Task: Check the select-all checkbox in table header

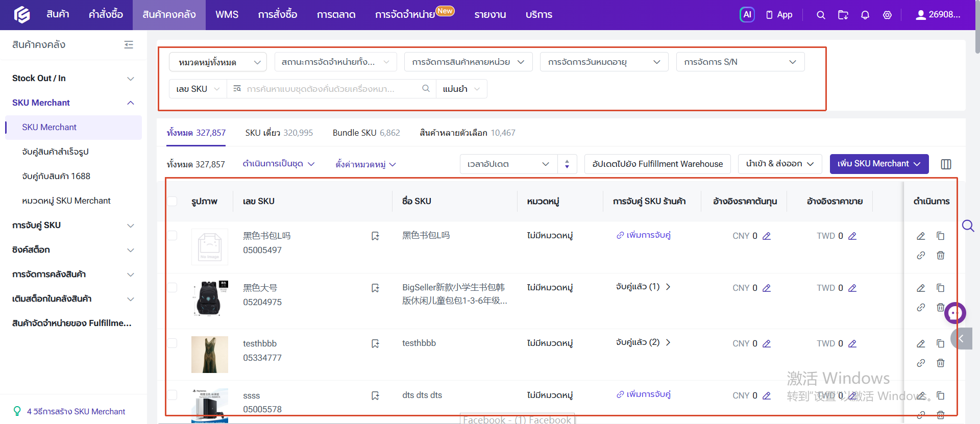Action: pos(173,202)
